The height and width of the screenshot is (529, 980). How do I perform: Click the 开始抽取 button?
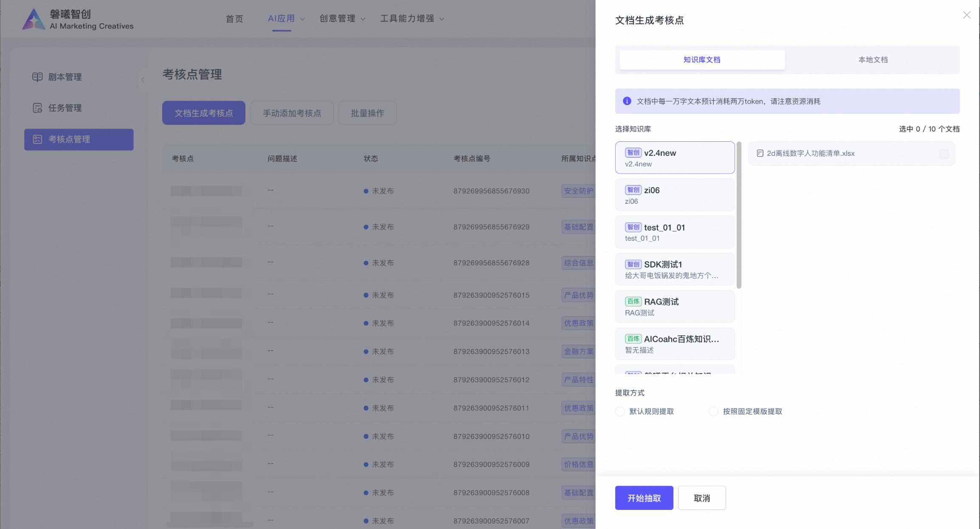click(644, 498)
